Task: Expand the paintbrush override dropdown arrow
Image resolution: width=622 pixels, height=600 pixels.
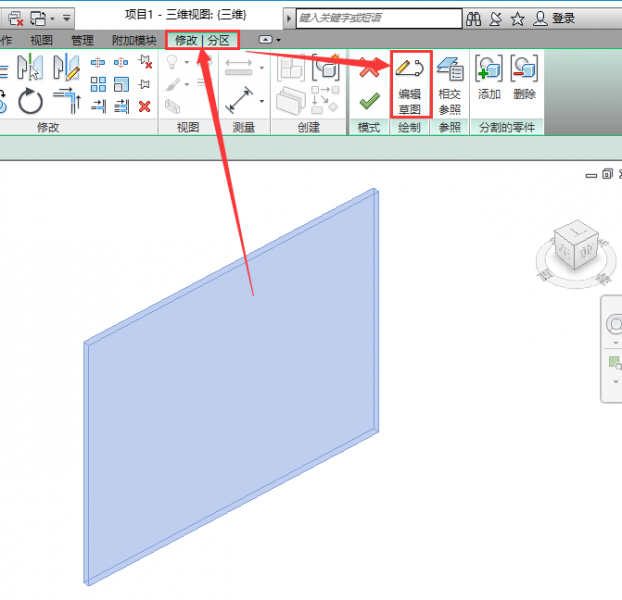Action: coord(186,84)
